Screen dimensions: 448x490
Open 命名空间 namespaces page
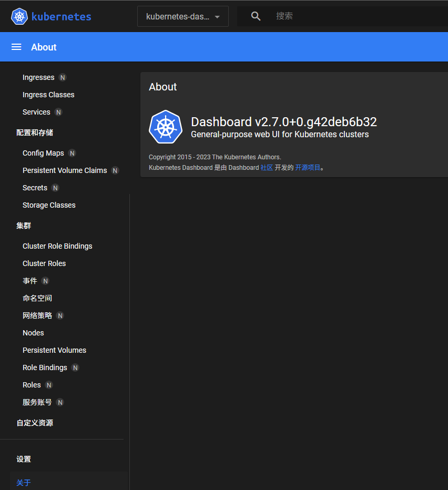coord(37,298)
